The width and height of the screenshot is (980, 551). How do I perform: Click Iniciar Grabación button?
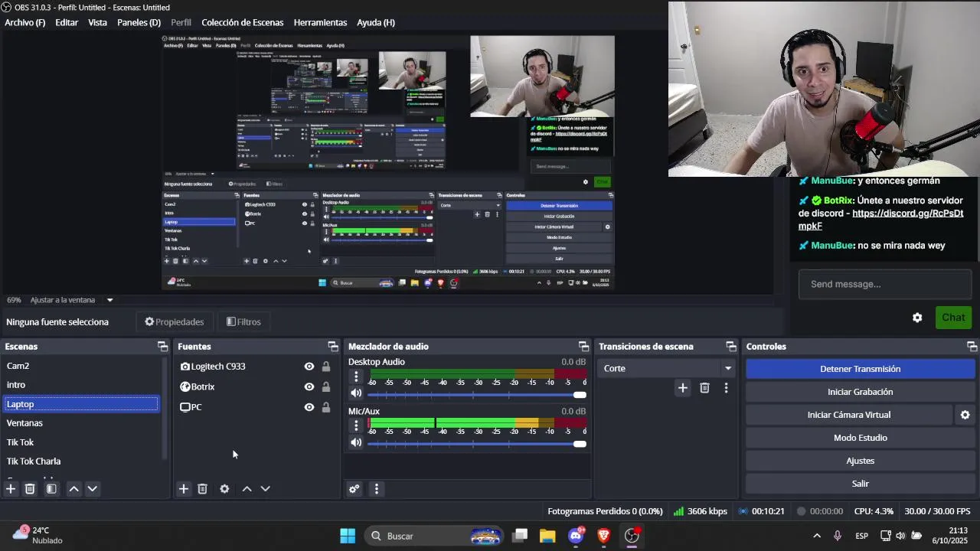pyautogui.click(x=860, y=392)
